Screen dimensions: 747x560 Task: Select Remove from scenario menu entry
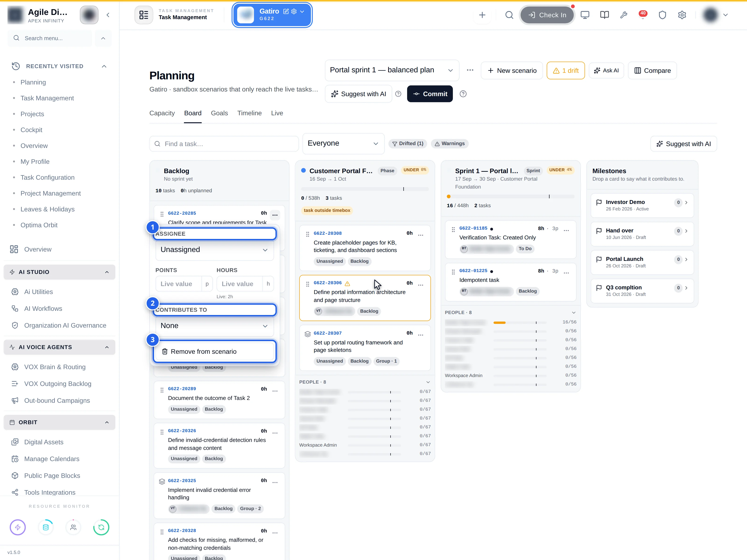pyautogui.click(x=215, y=351)
